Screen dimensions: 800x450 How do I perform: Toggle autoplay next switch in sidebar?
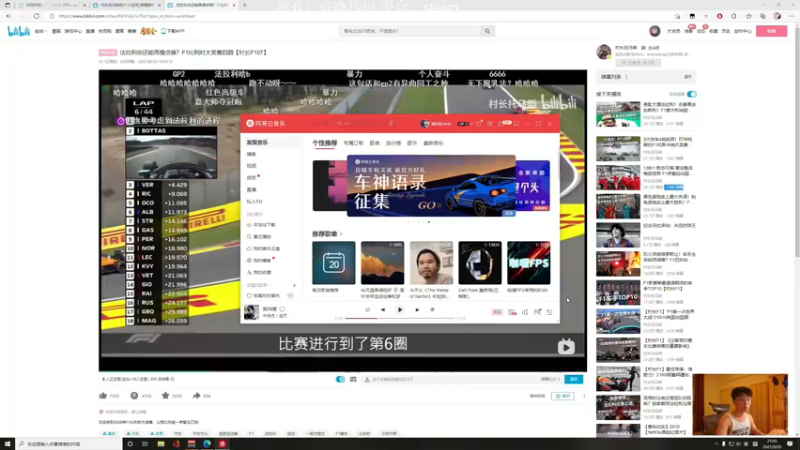[691, 94]
